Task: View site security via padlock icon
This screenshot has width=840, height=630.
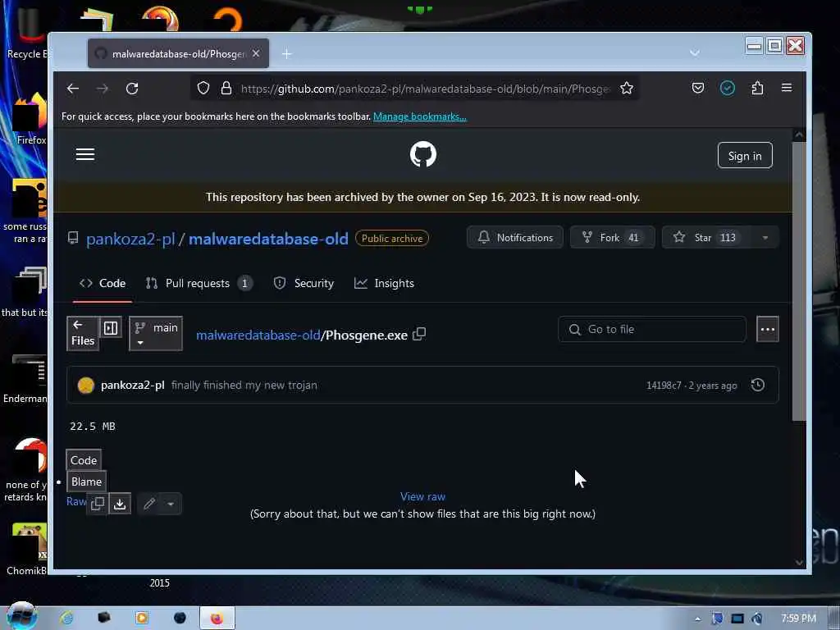Action: (x=226, y=89)
